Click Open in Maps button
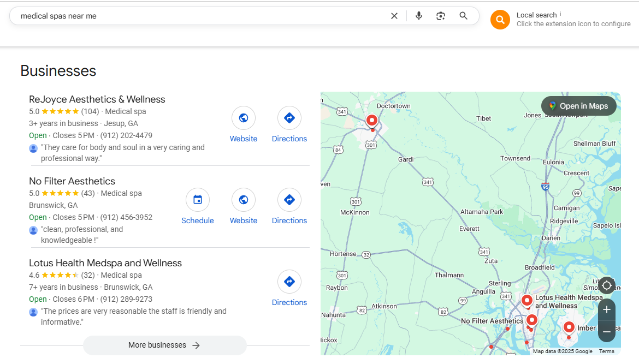The image size is (639, 364). point(578,106)
